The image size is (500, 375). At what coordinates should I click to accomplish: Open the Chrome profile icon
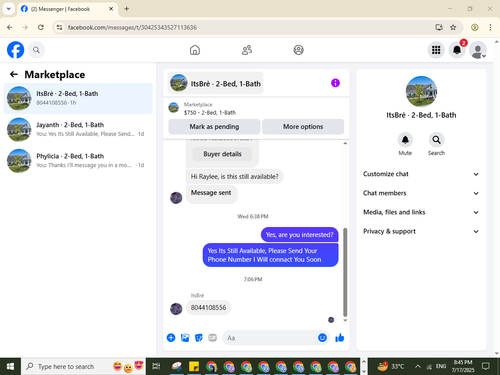475,27
